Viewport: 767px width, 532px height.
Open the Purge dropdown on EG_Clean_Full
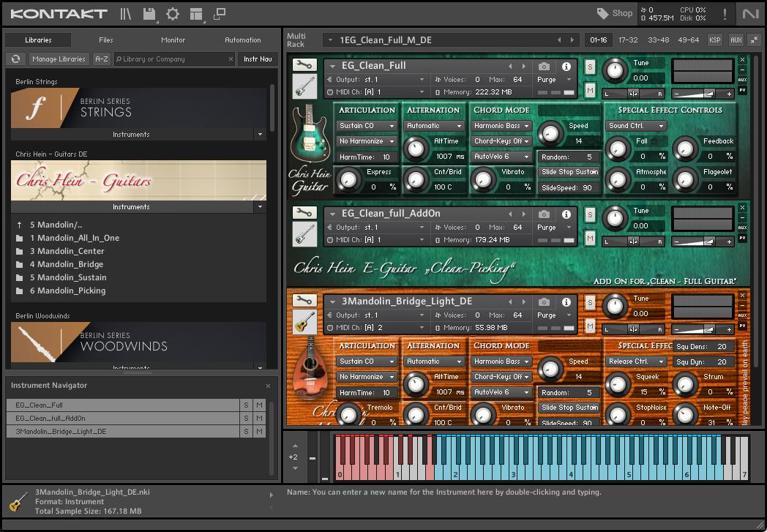pyautogui.click(x=554, y=80)
